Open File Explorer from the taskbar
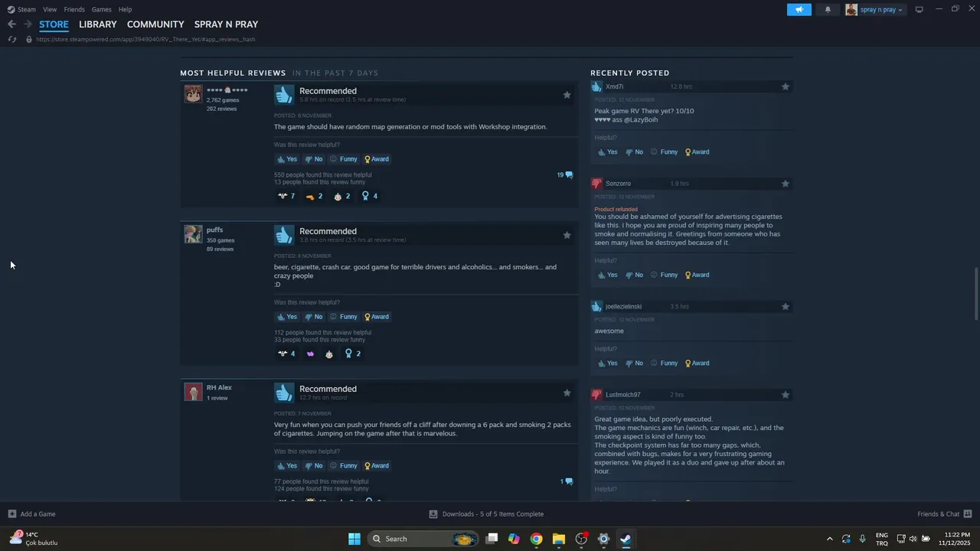 pyautogui.click(x=558, y=539)
